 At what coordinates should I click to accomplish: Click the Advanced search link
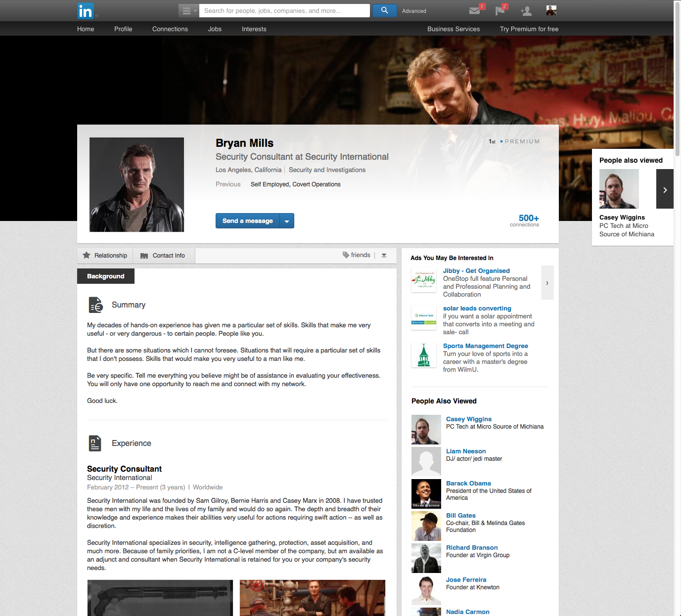(x=414, y=11)
